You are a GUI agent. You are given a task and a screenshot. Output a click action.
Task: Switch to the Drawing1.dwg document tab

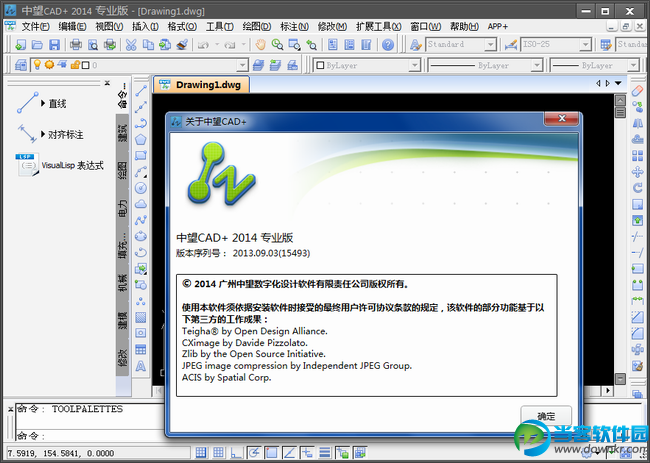tap(201, 85)
